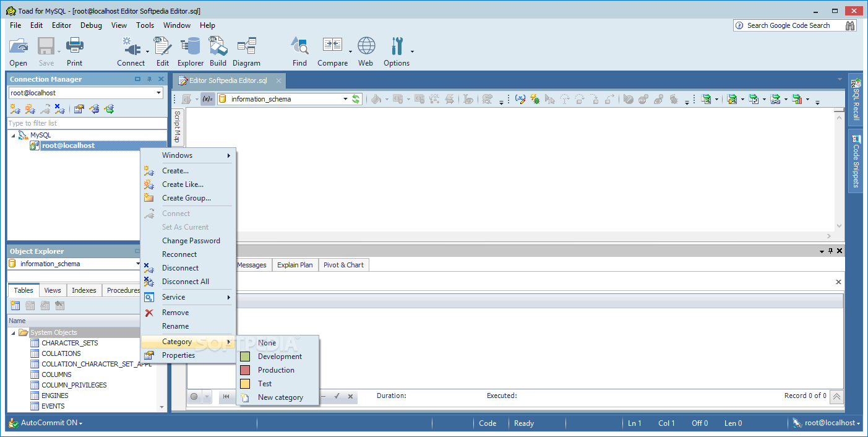Choose Create Like... from context menu
Viewport: 868px width, 437px height.
(188, 184)
